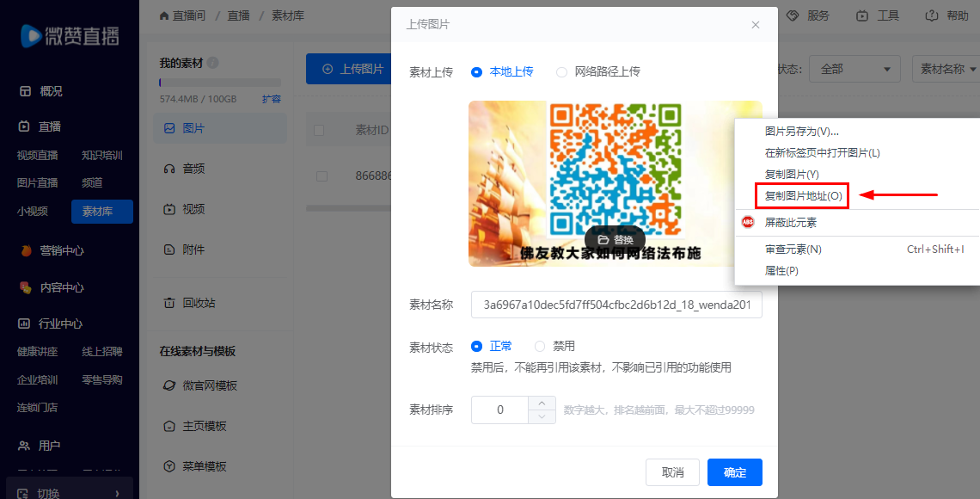Open 服务 in top bar
This screenshot has height=499, width=980.
point(808,15)
